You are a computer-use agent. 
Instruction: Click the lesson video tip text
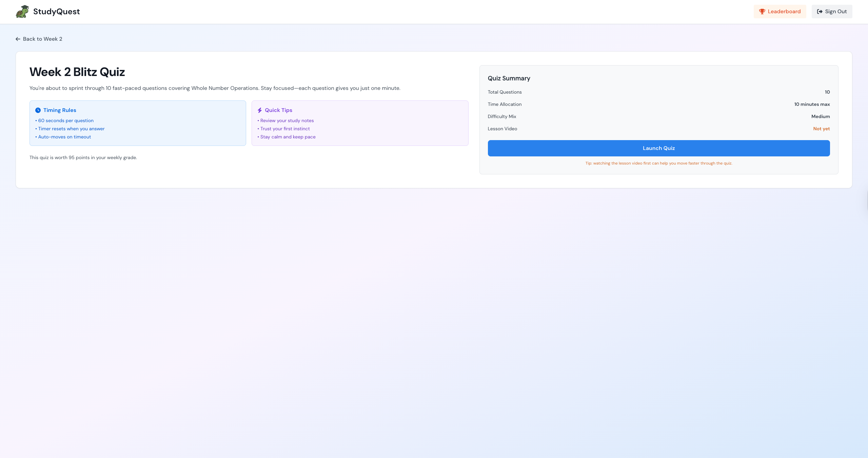658,163
